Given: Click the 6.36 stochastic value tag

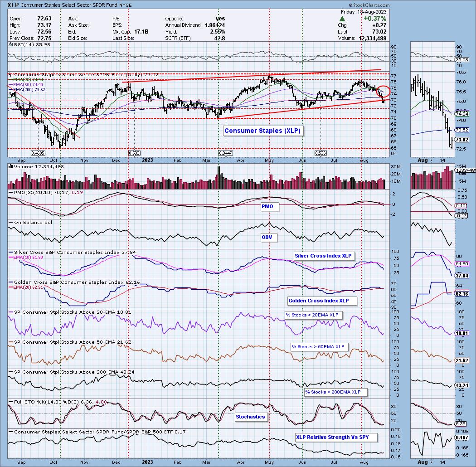Looking at the screenshot, I should [461, 423].
